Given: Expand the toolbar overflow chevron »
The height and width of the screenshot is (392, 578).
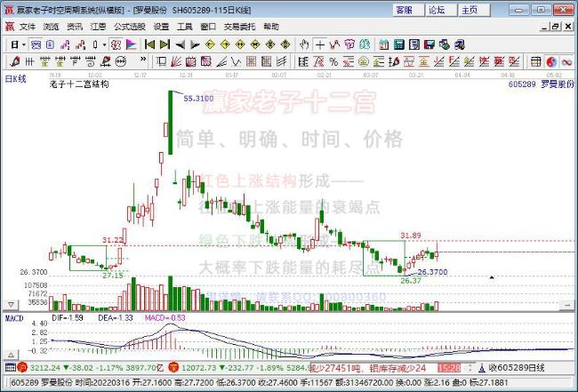Looking at the screenshot, I should 143,60.
